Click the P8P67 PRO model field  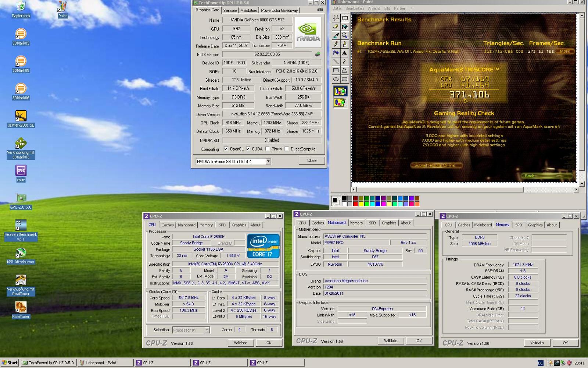point(356,243)
